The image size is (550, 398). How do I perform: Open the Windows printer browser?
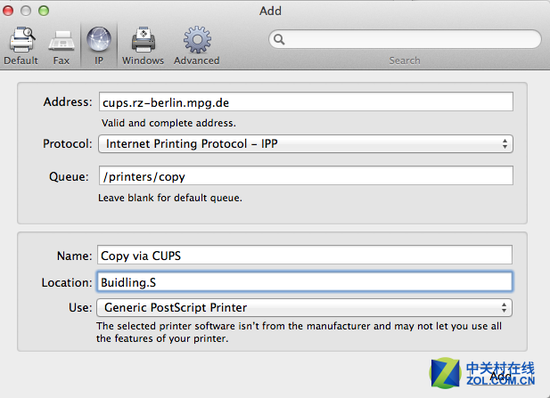click(x=143, y=46)
